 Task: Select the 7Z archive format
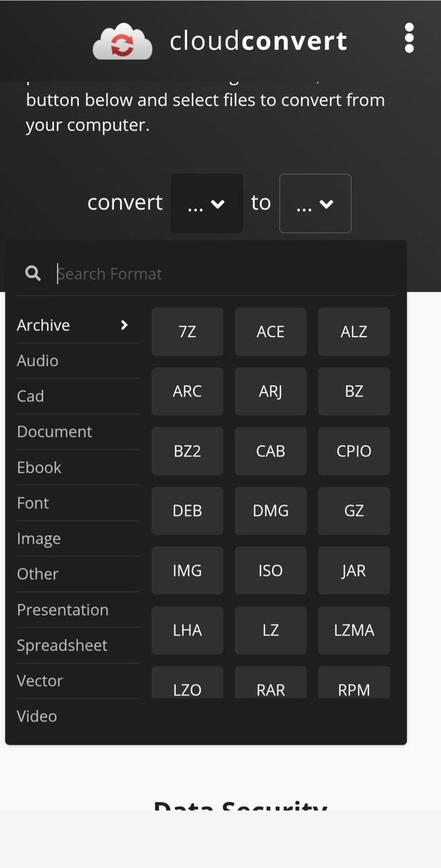[187, 331]
